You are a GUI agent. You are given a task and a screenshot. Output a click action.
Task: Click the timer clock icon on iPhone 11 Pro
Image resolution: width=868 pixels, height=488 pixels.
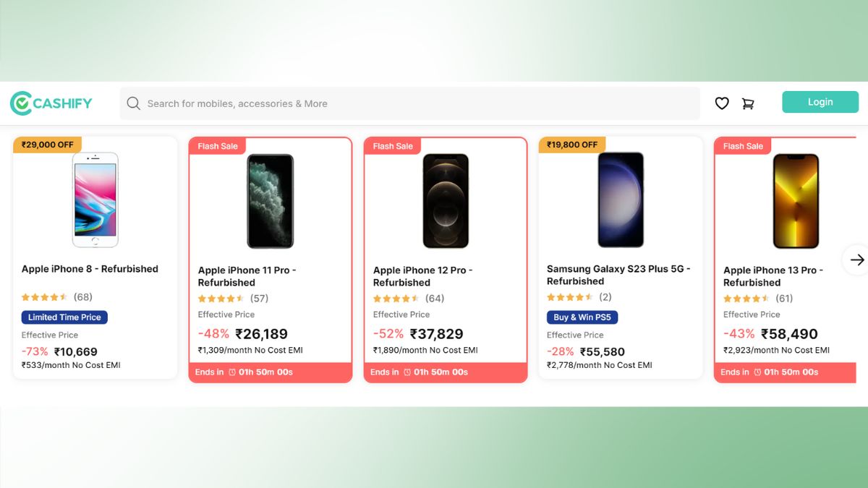[232, 372]
